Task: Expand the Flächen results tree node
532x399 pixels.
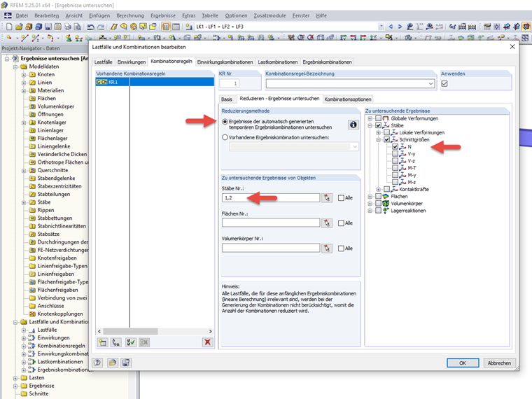Action: coord(370,197)
